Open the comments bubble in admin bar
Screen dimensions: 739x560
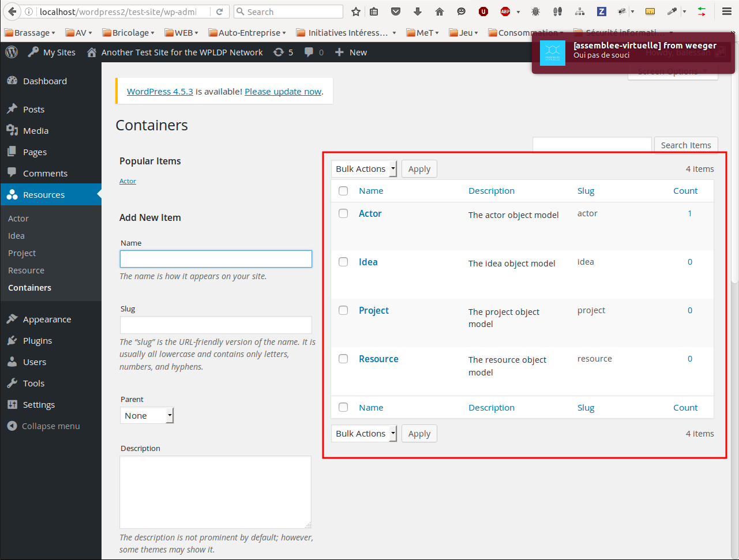point(314,52)
